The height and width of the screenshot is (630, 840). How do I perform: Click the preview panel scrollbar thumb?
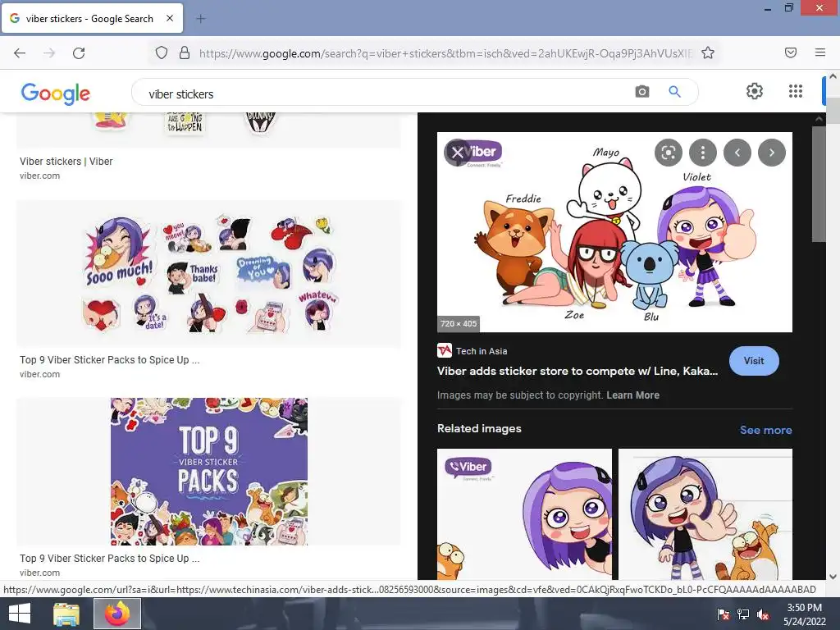tap(819, 184)
